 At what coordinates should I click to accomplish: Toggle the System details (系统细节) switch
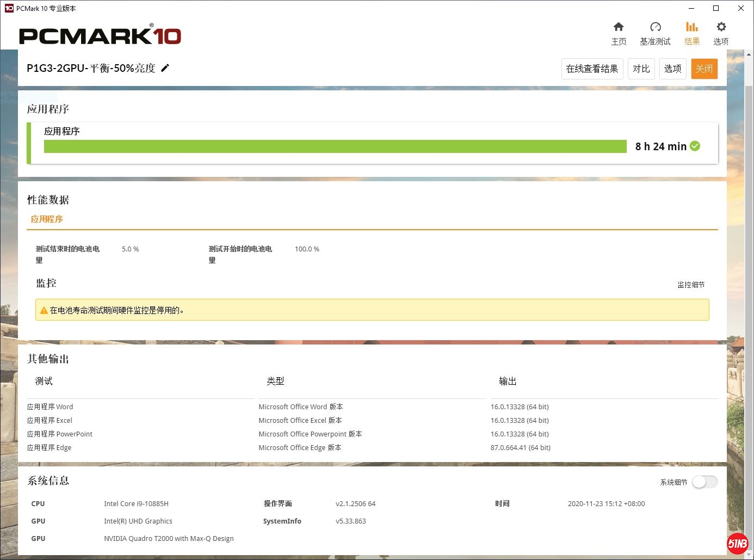704,482
